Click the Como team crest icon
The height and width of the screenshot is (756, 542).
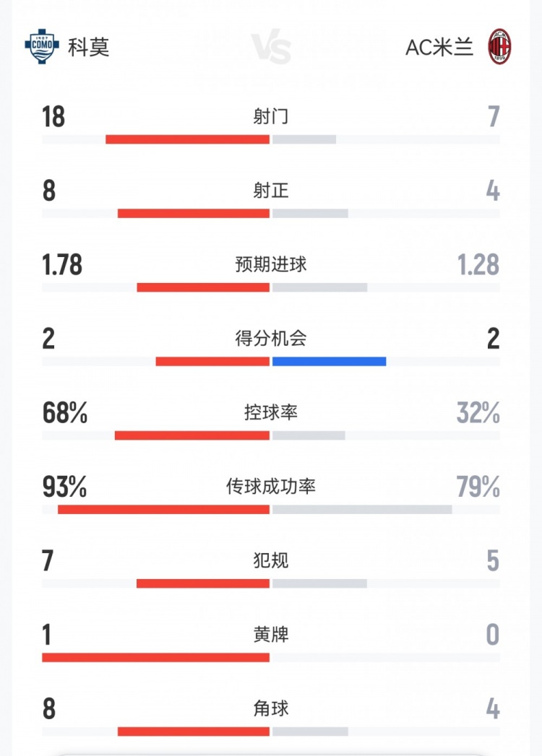tap(40, 47)
